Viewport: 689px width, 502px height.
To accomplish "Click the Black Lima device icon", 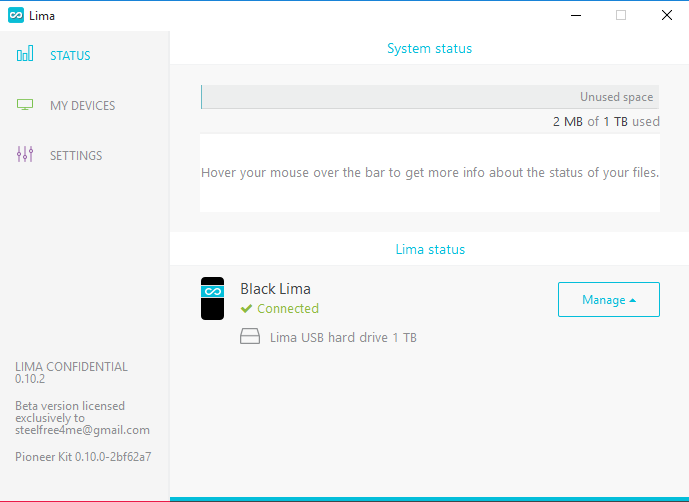I will pyautogui.click(x=212, y=298).
